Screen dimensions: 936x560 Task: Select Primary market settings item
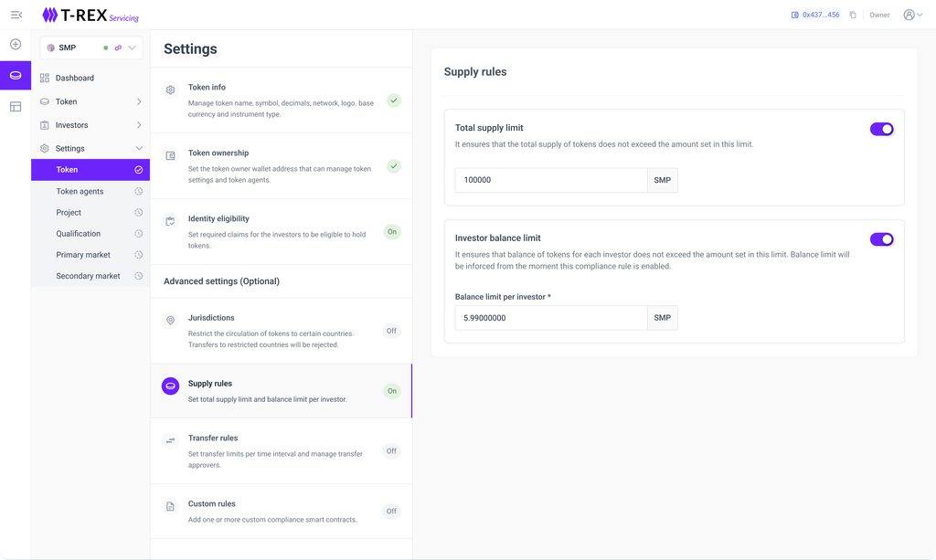[83, 255]
